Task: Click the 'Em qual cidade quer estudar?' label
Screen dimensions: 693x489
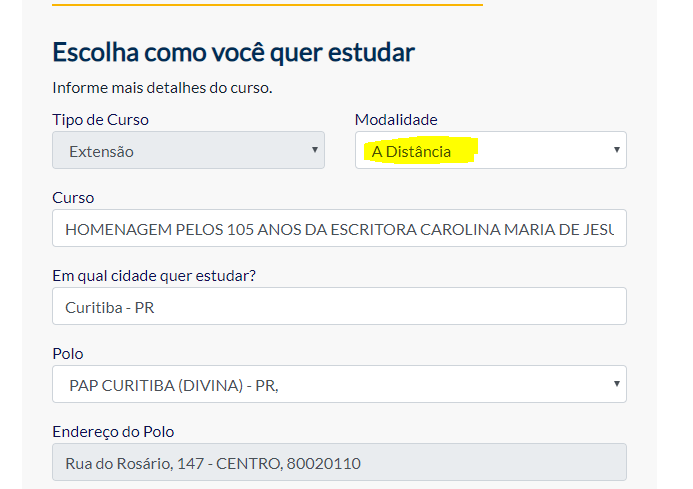Action: coord(154,276)
